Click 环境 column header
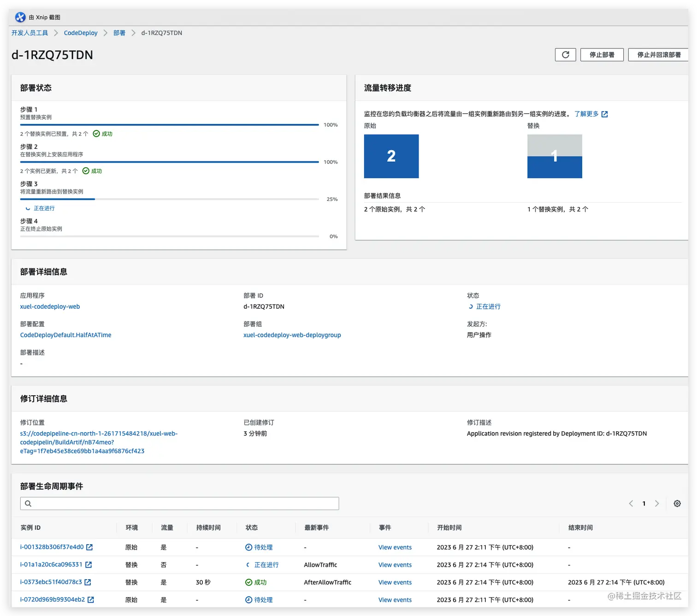 pos(132,528)
